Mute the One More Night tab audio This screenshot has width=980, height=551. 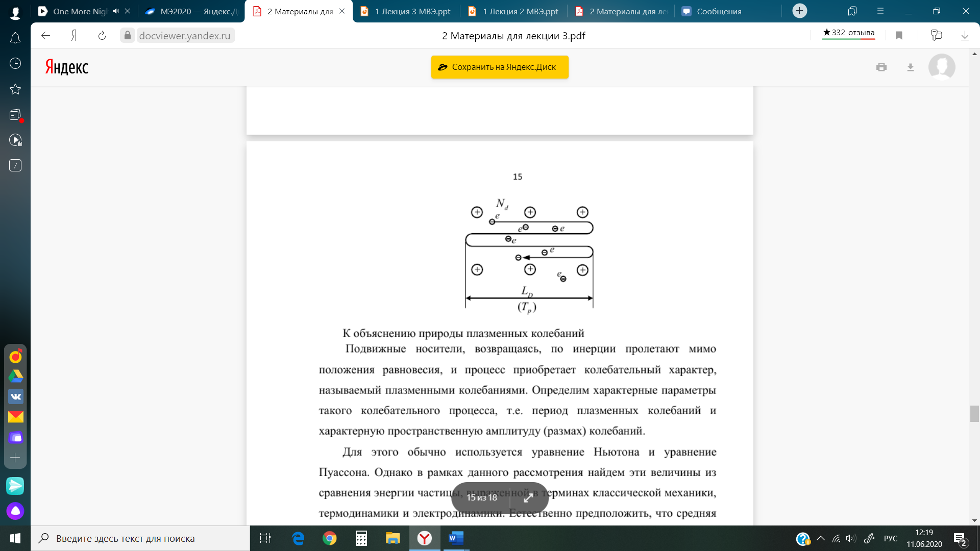point(116,11)
